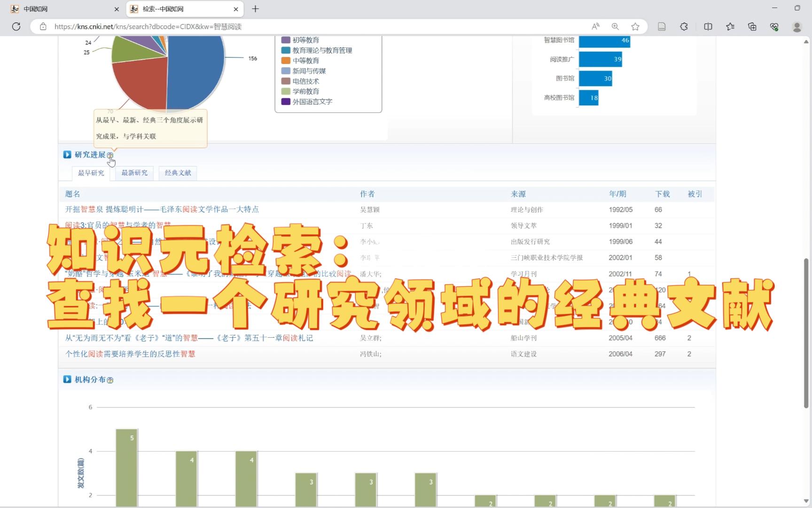Click the 年/期 column header
812x508 pixels.
[x=617, y=194]
